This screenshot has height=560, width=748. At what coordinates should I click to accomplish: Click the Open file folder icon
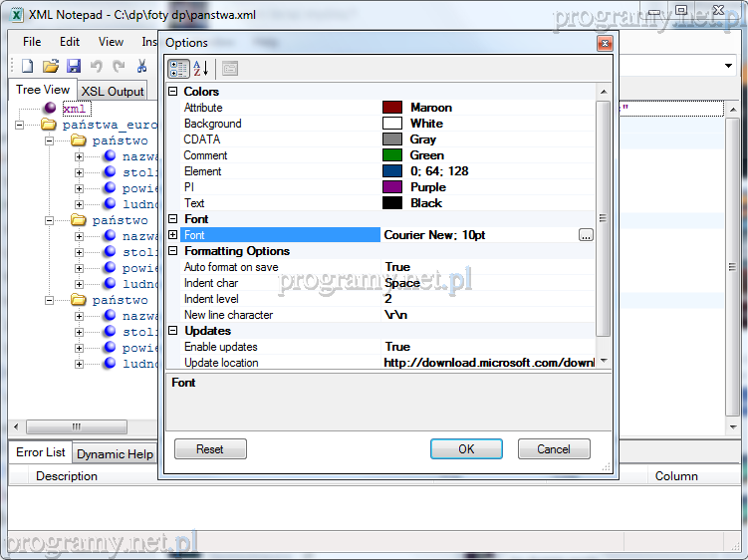[x=50, y=66]
